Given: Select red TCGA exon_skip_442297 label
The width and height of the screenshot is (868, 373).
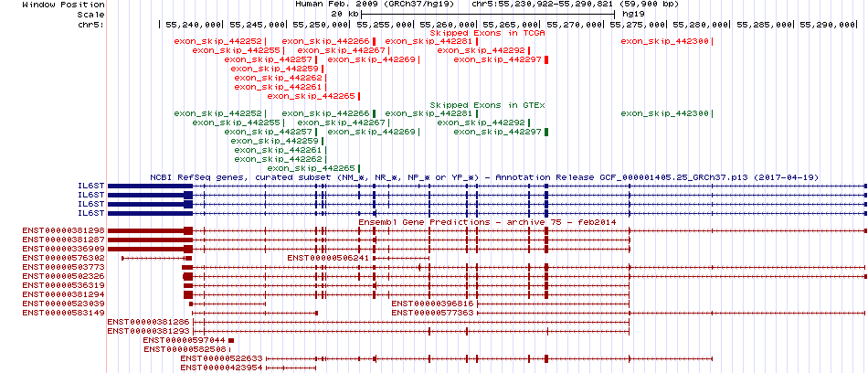Looking at the screenshot, I should click(497, 59).
